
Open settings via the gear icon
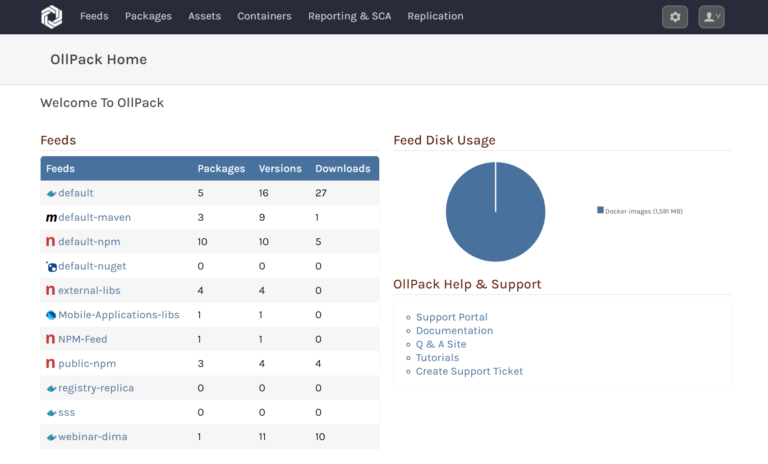tap(675, 17)
